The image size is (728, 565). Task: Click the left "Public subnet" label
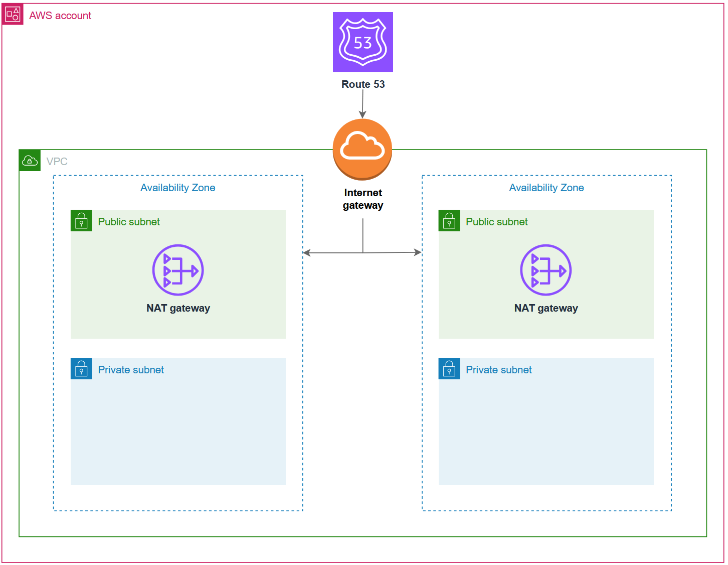click(x=129, y=222)
